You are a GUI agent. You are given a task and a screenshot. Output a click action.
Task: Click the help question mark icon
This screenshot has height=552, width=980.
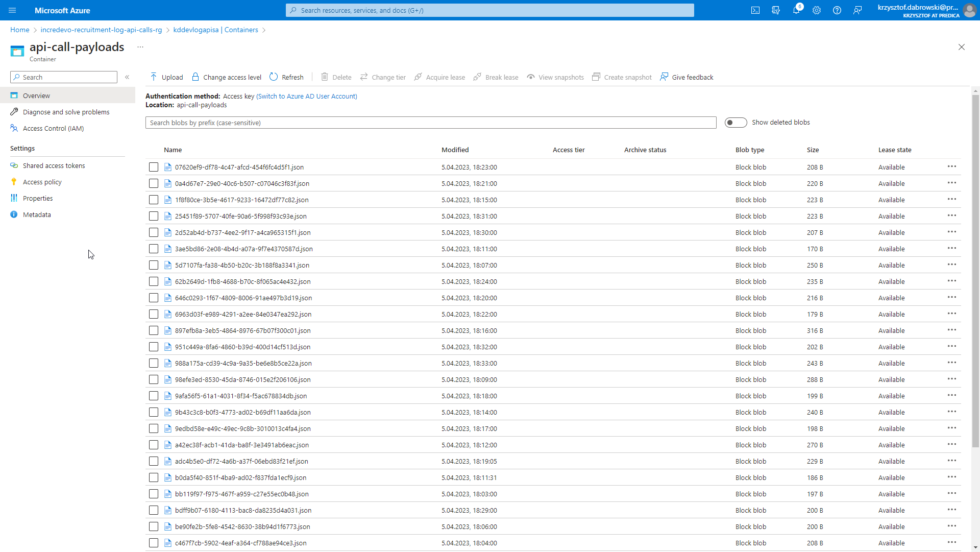[837, 10]
